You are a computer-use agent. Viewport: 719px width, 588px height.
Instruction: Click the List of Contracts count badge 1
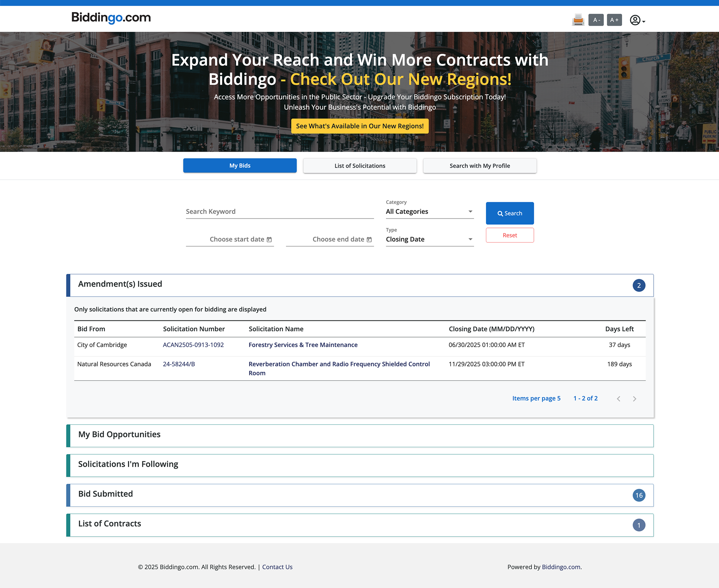(639, 525)
